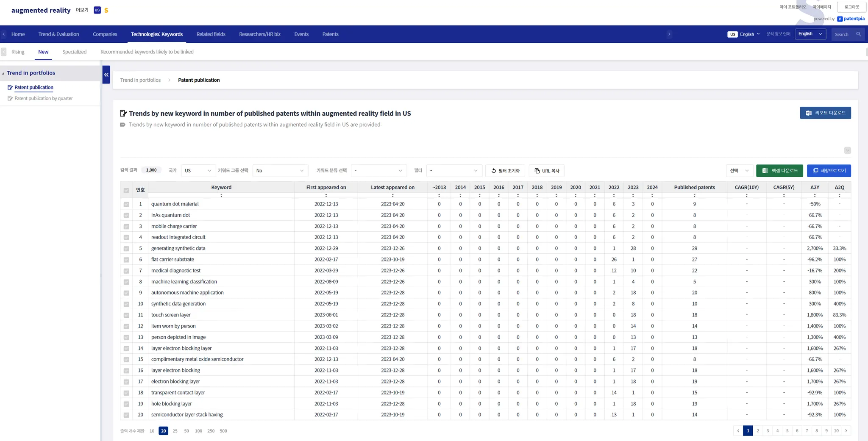Switch to the Rising tab
This screenshot has width=868, height=441.
click(18, 52)
